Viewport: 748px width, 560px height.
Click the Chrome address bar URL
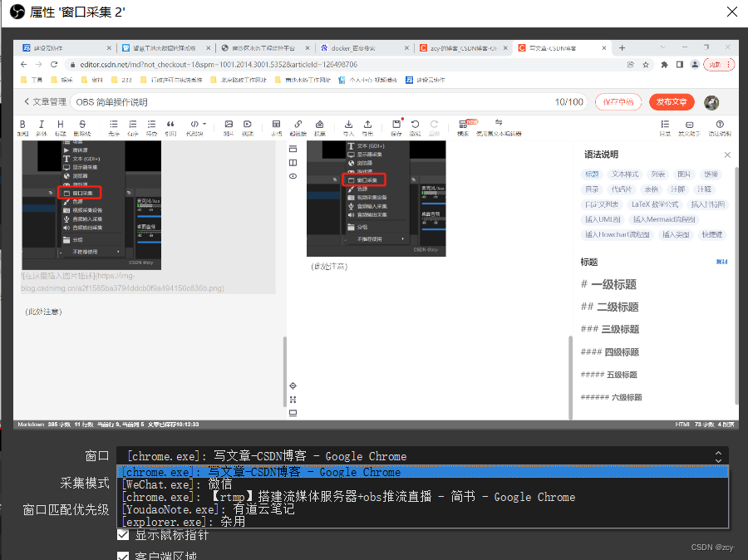click(219, 65)
